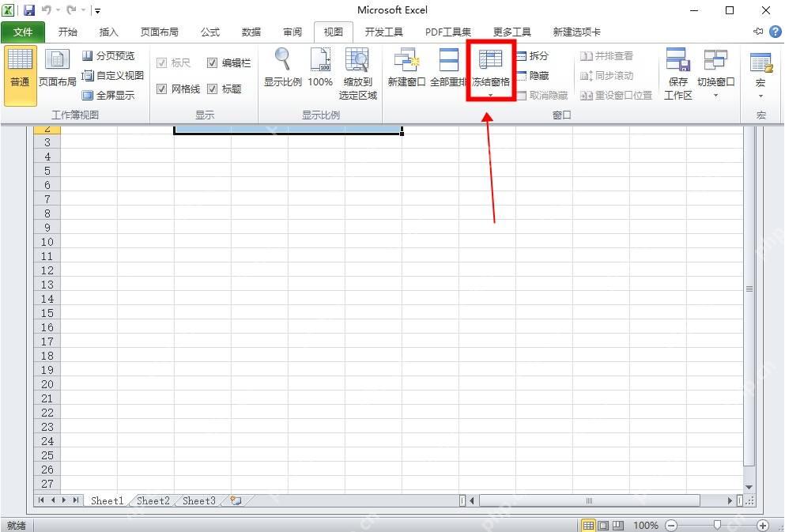Click the 冻结窗格 freeze panes icon
This screenshot has width=785, height=532.
point(491,60)
